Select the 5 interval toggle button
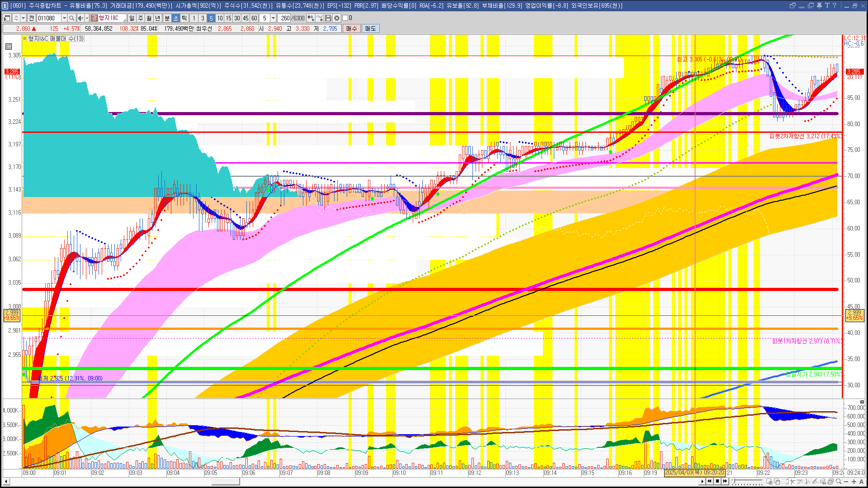The image size is (868, 488). coord(211,18)
